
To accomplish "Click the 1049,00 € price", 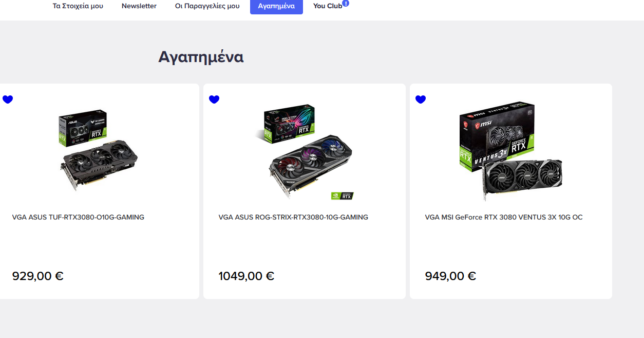I will pyautogui.click(x=247, y=276).
